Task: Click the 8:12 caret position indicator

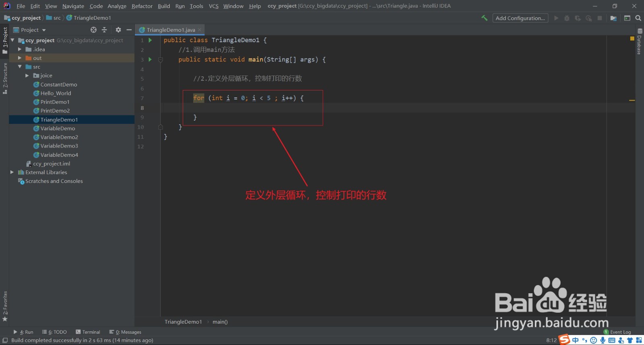Action: (551, 340)
